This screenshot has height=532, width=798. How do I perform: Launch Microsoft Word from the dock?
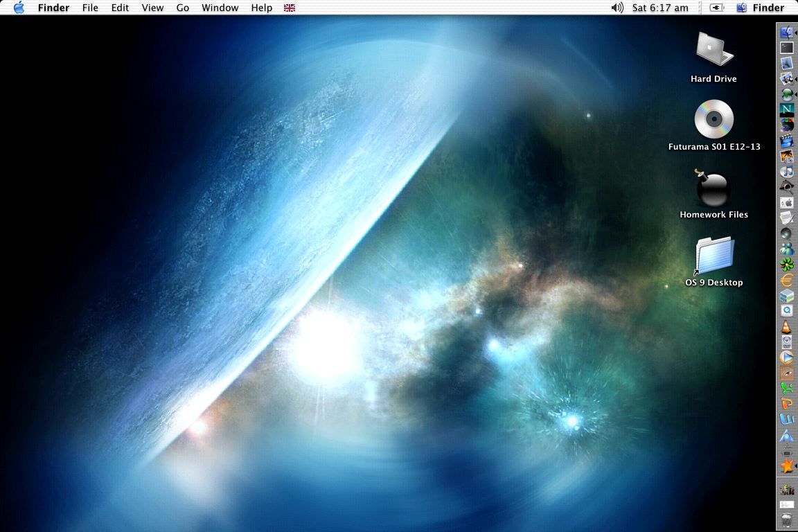tap(787, 420)
